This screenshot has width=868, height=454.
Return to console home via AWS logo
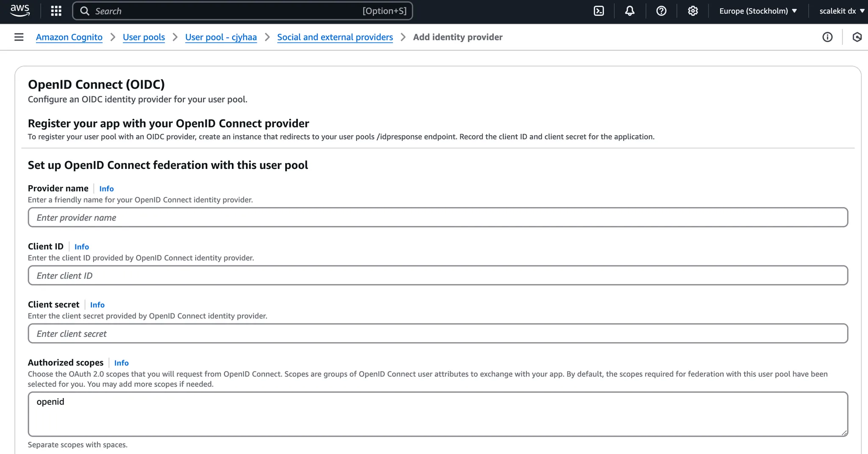click(x=19, y=11)
